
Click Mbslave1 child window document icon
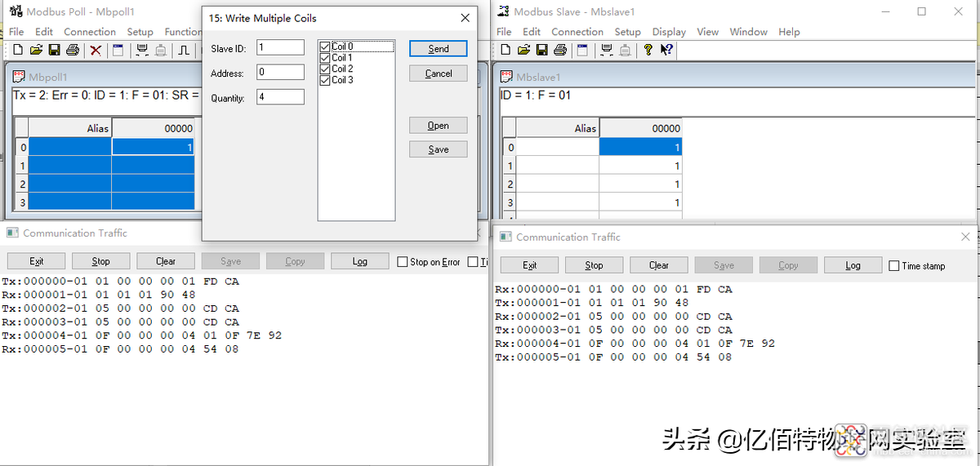(506, 77)
